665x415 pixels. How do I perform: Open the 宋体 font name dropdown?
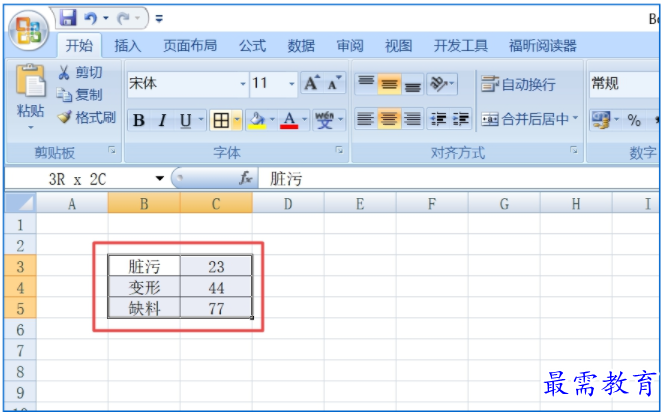[243, 84]
